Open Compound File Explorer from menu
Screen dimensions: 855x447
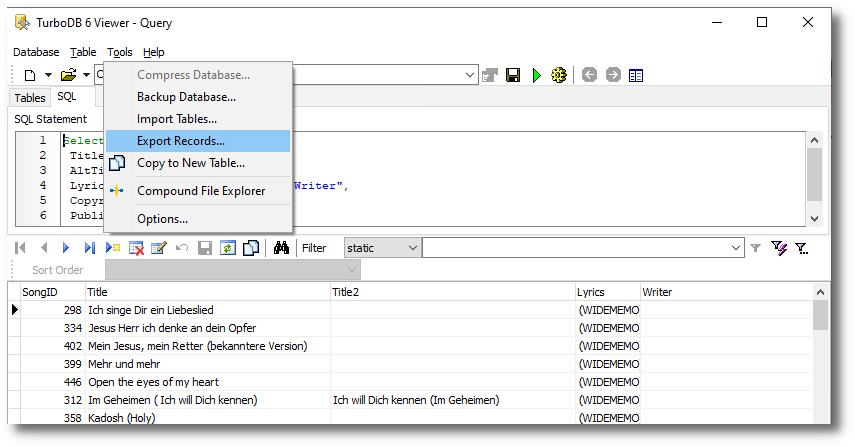(198, 191)
